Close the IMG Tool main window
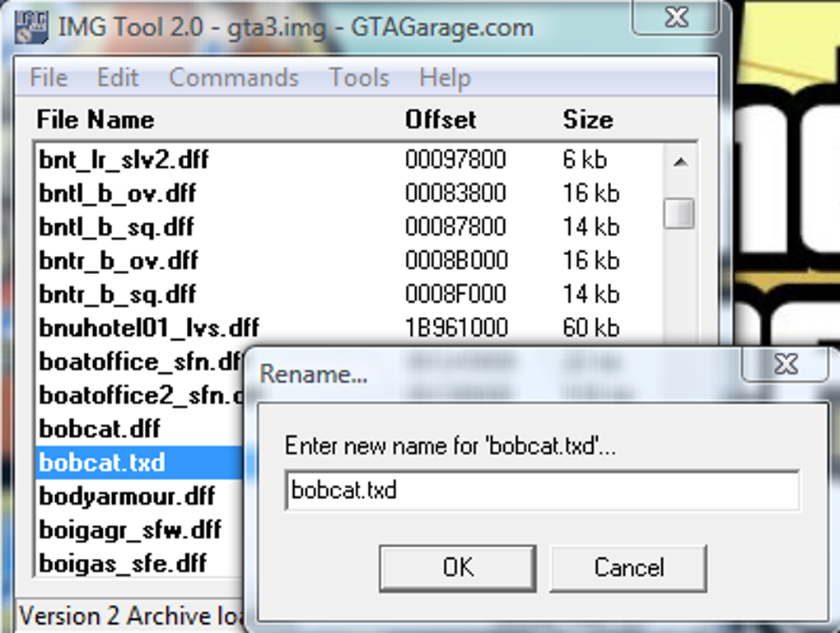840x633 pixels. 676,17
